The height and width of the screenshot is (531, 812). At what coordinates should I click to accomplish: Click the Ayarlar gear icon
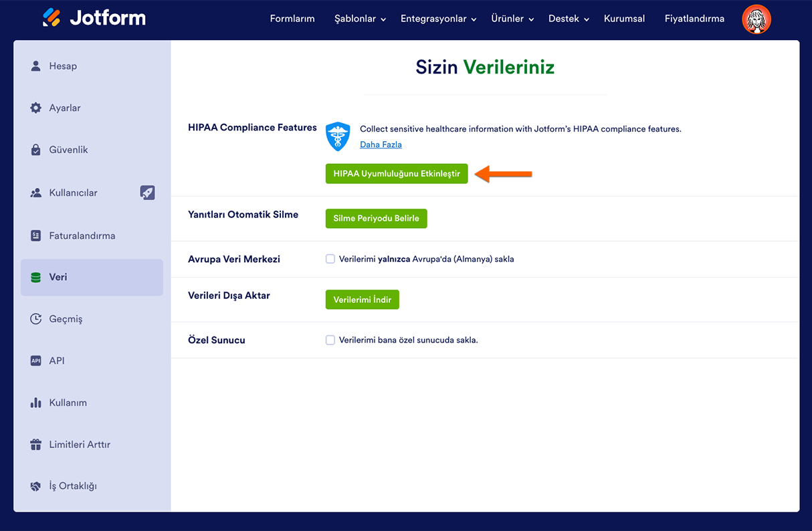click(36, 108)
